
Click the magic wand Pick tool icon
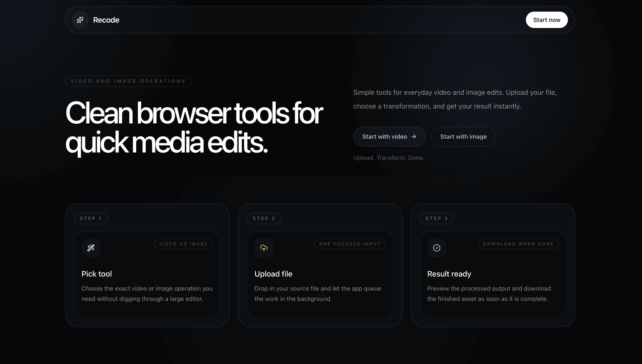[x=91, y=248]
